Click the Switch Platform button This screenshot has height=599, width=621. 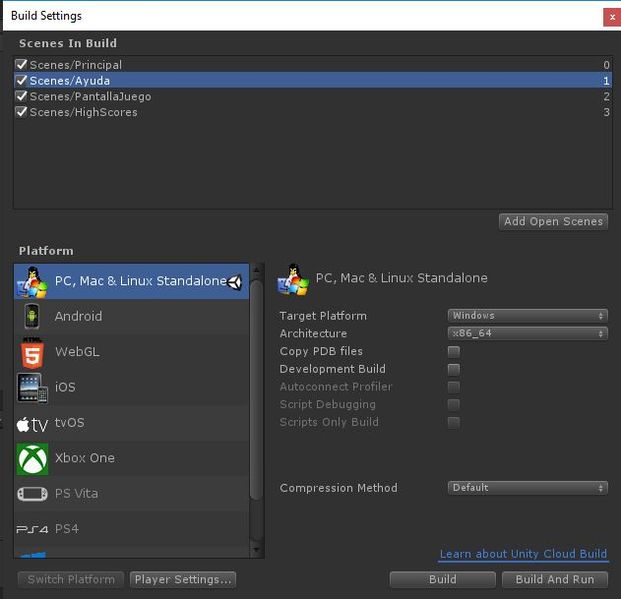tap(71, 580)
